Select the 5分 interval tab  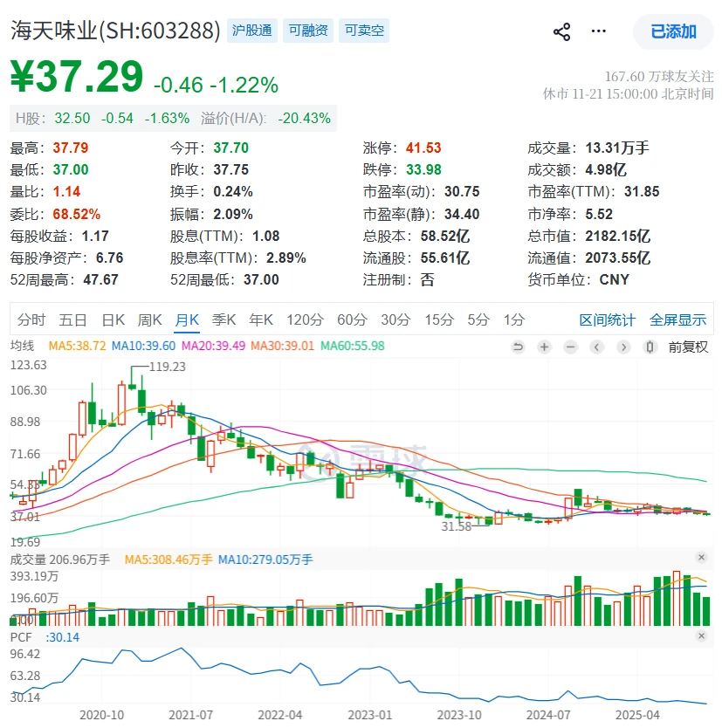click(x=478, y=319)
